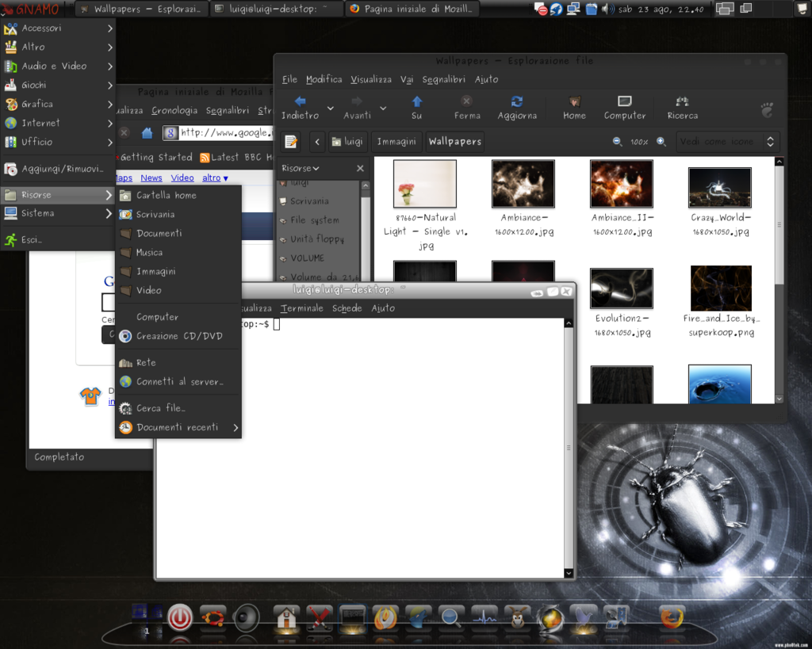Click the Su up-arrow toolbar icon
This screenshot has width=812, height=649.
pos(416,102)
